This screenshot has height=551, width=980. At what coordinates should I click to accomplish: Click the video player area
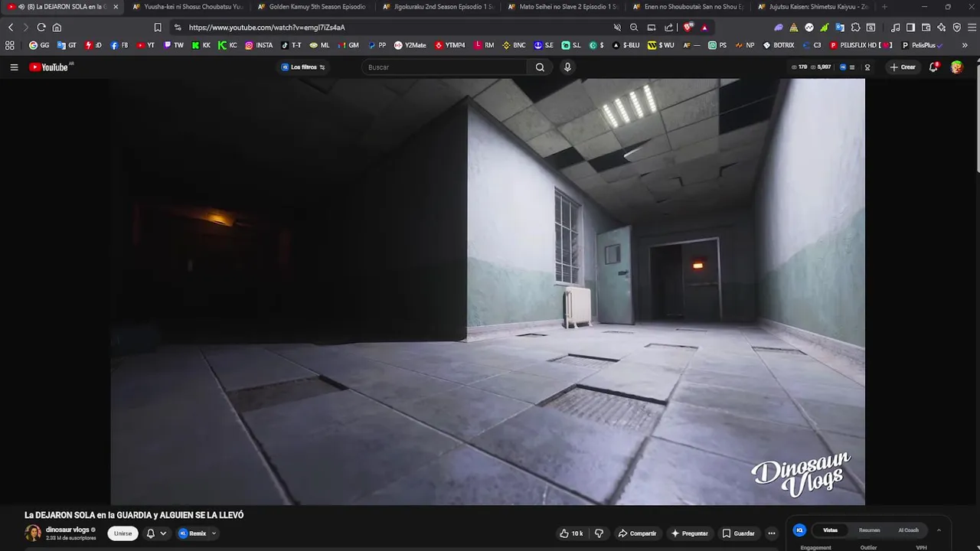(488, 292)
